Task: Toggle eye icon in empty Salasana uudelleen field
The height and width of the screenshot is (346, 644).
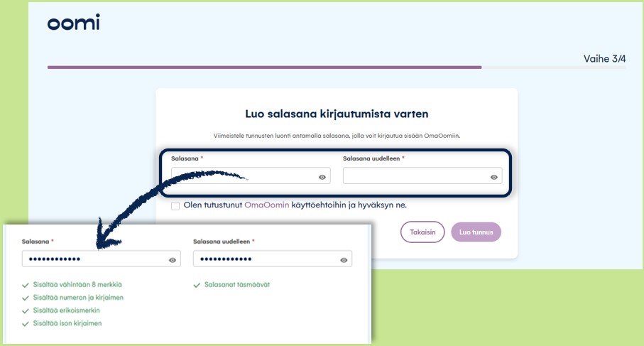Action: [x=493, y=177]
